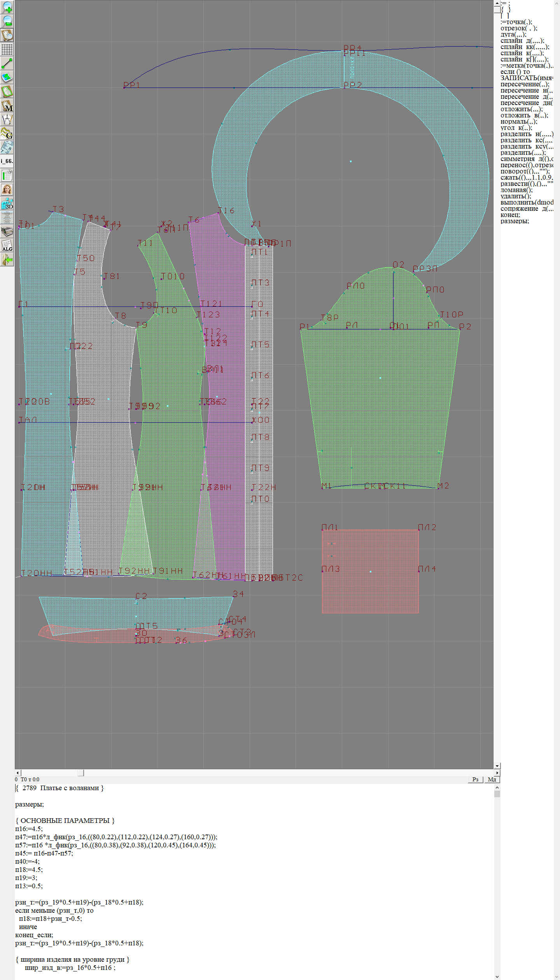Toggle the grid display icon
Viewport: 560px width, 980px height.
(7, 49)
